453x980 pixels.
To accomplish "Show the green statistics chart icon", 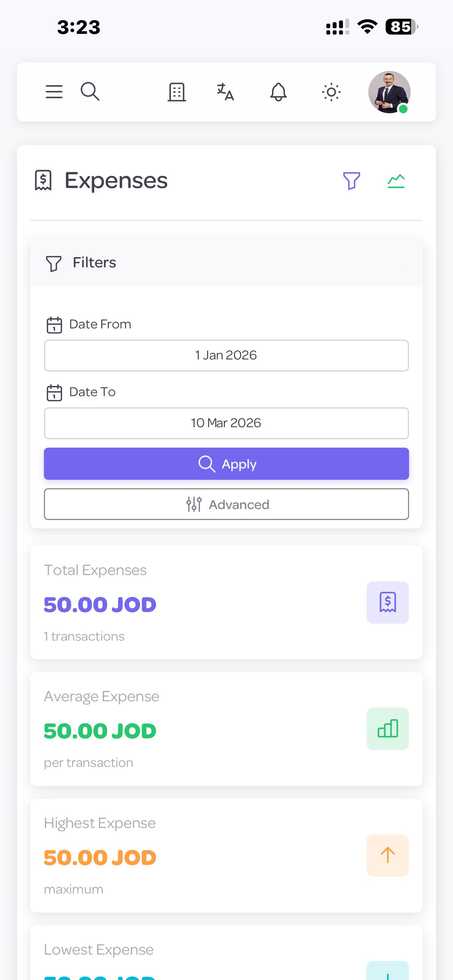I will pyautogui.click(x=396, y=181).
